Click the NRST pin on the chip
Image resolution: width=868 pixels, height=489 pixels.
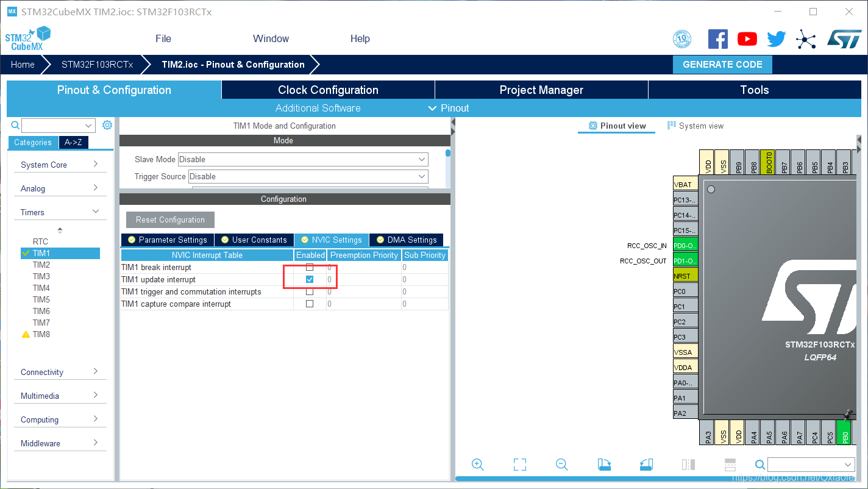tap(685, 276)
